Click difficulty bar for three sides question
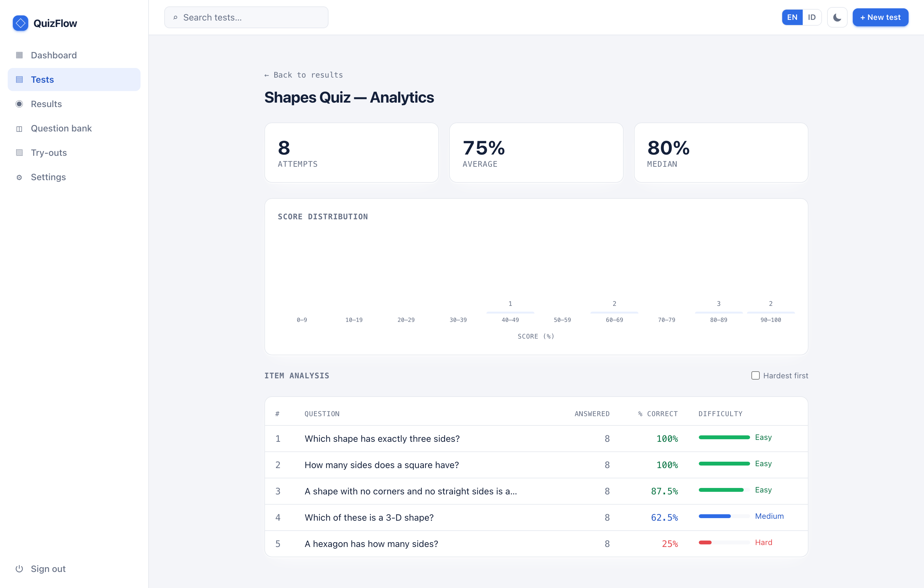 pyautogui.click(x=724, y=437)
